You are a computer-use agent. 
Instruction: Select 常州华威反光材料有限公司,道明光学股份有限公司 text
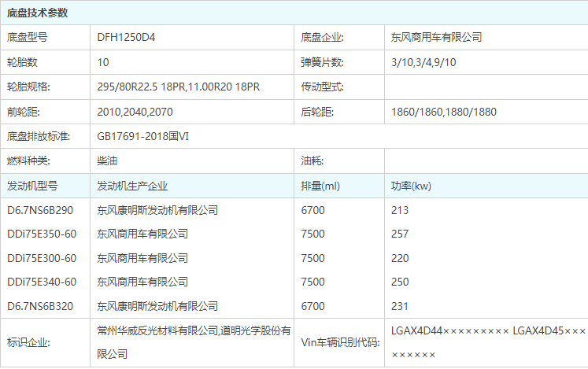pos(194,342)
